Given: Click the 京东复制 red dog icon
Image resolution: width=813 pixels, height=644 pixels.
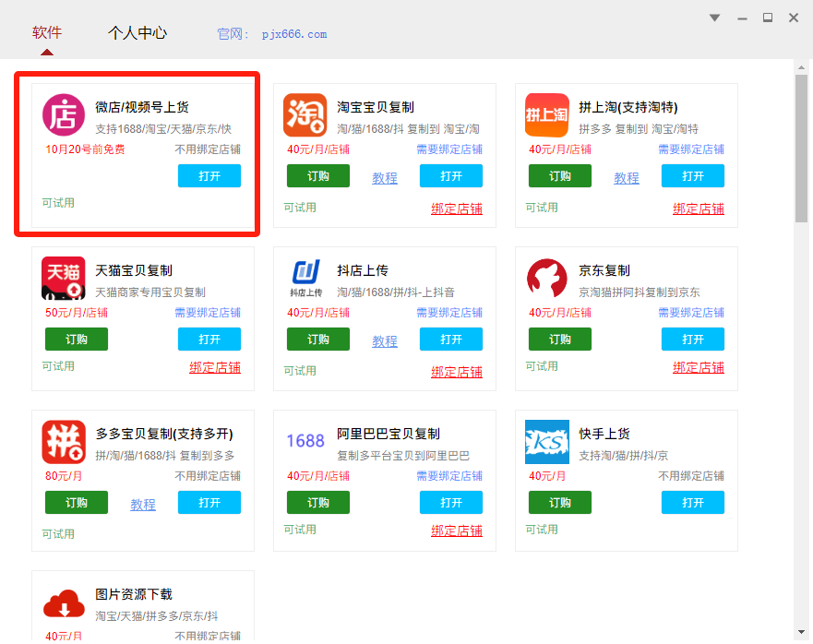Looking at the screenshot, I should (547, 278).
